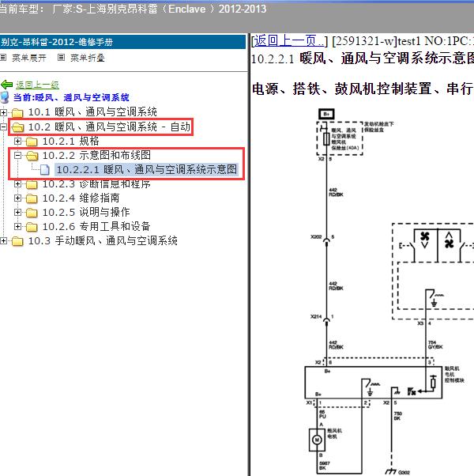The width and height of the screenshot is (474, 476).
Task: Click the B+ box in the diagram
Action: [x=326, y=114]
